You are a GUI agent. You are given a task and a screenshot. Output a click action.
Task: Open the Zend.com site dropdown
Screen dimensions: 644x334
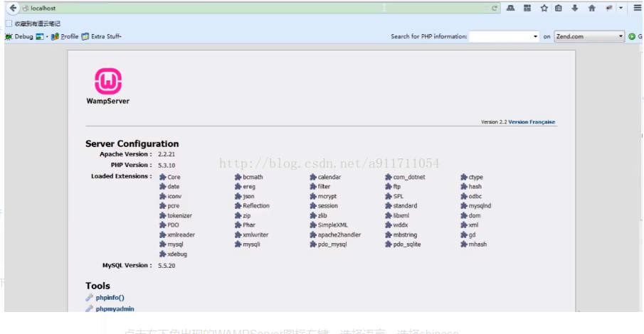tap(589, 36)
